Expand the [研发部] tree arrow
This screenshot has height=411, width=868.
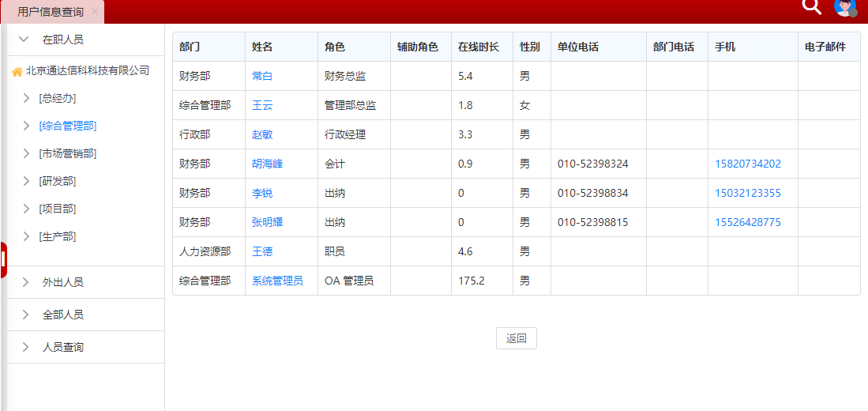[x=26, y=181]
